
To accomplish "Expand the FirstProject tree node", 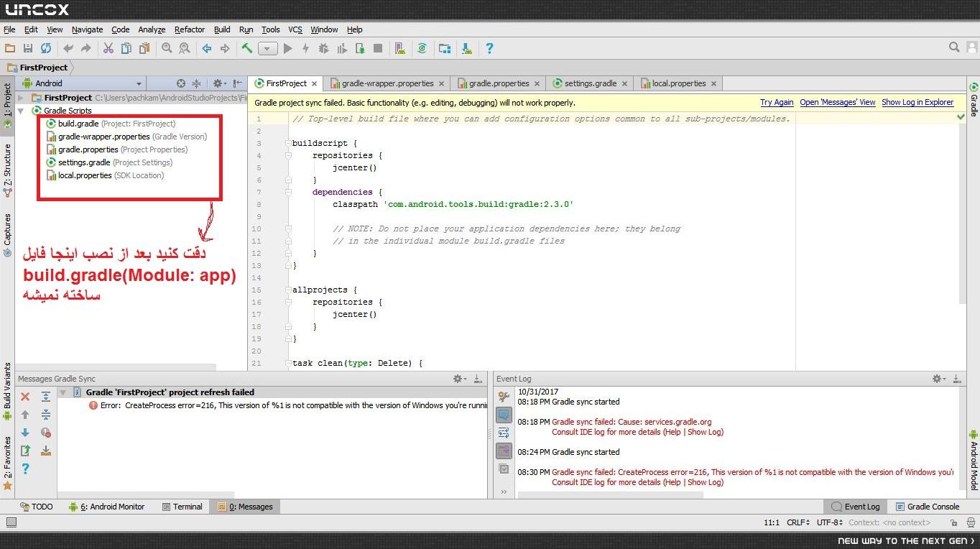I will pos(21,98).
